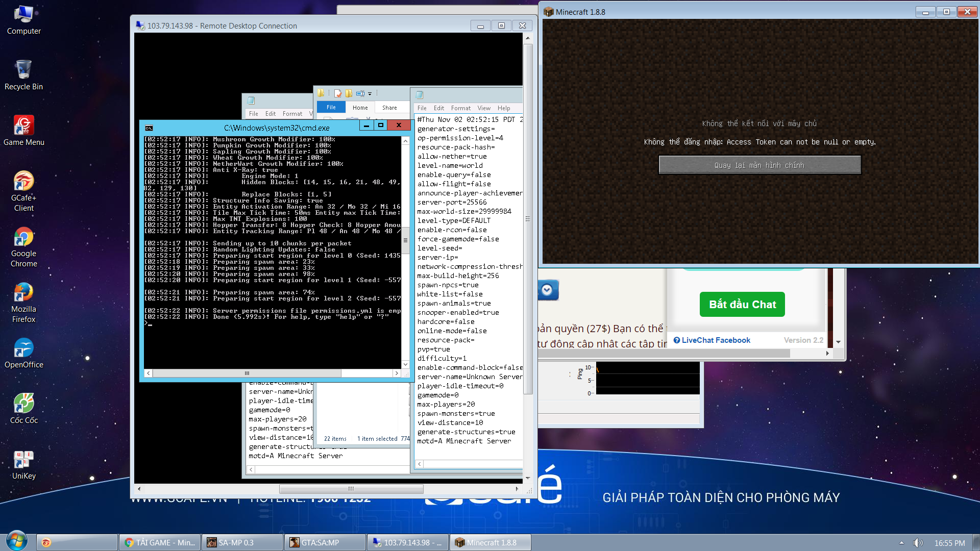Screen dimensions: 980x551
Task: Click the Properties icon in Explorer quick access toolbar
Action: (x=338, y=93)
